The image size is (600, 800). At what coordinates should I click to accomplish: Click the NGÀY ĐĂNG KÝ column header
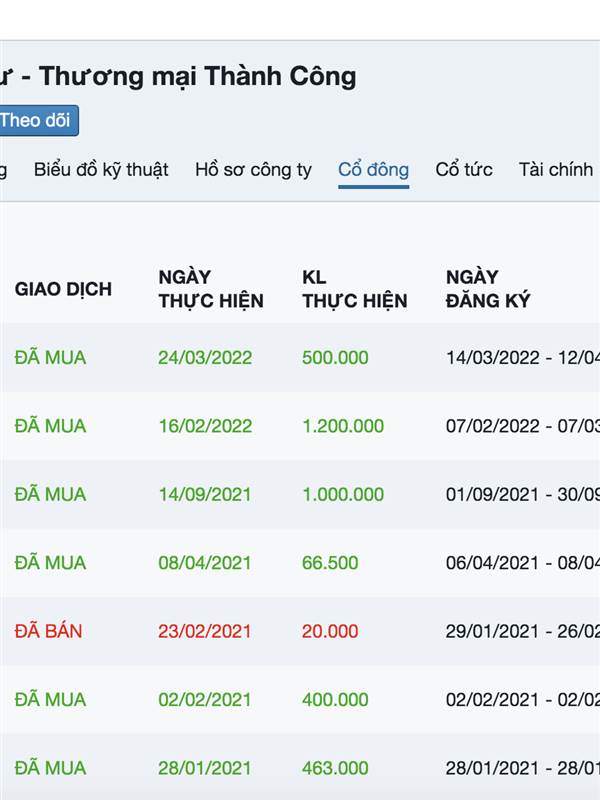(488, 289)
